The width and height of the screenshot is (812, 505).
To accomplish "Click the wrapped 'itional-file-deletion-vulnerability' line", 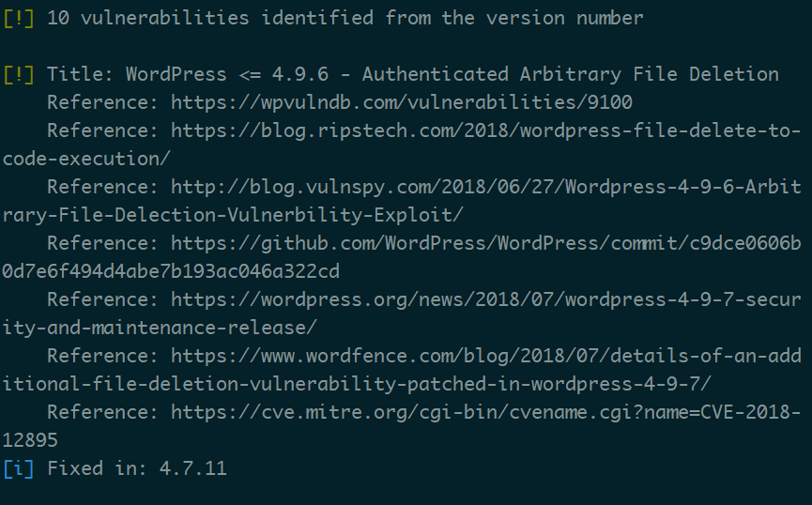I will (357, 384).
